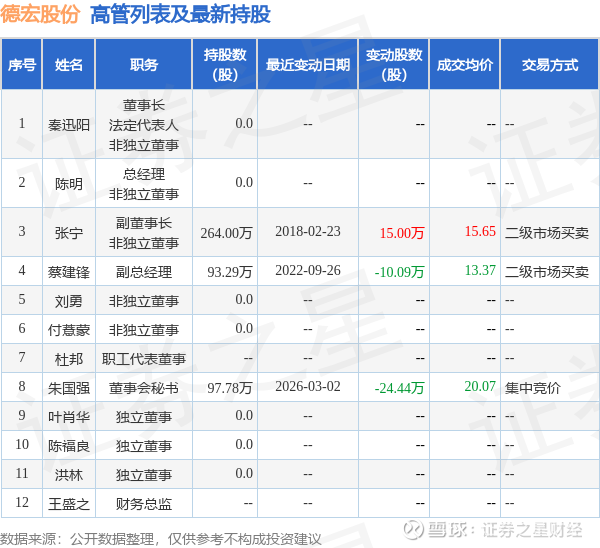Select the 序号 column header
600x548 pixels.
(22, 65)
